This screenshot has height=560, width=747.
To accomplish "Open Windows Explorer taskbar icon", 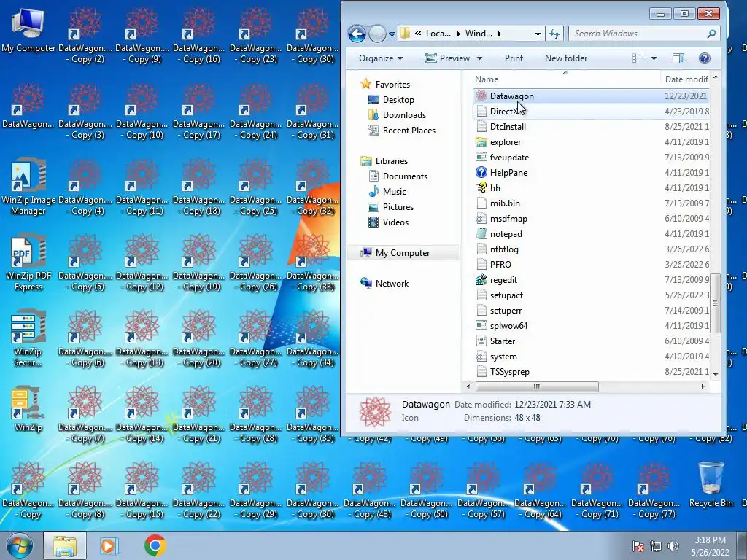I will 65,545.
